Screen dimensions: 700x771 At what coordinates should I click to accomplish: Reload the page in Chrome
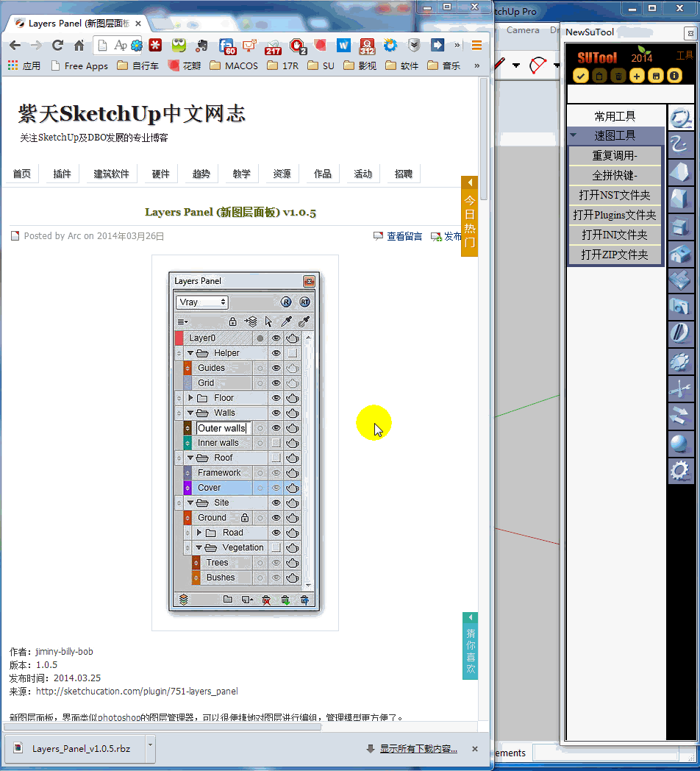[x=57, y=46]
